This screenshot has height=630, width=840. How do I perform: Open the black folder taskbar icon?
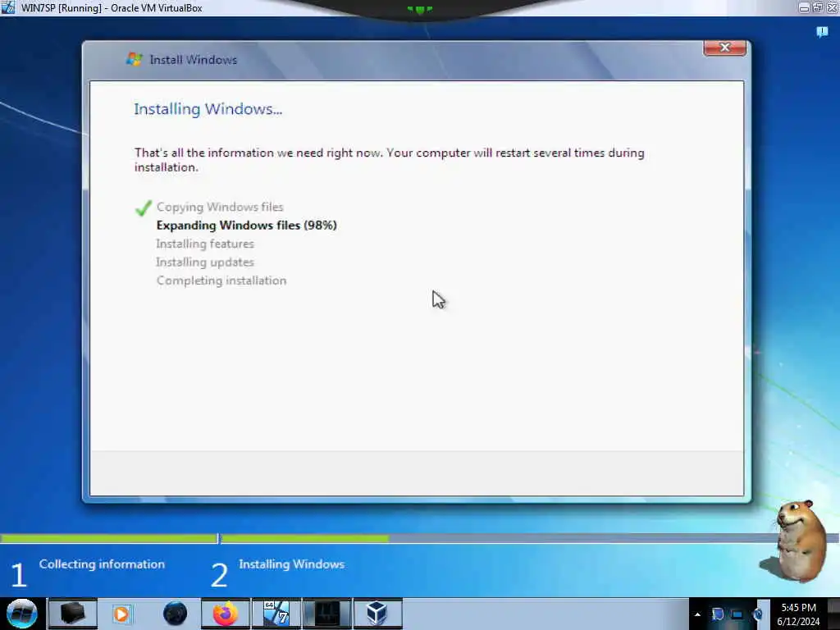(x=72, y=614)
